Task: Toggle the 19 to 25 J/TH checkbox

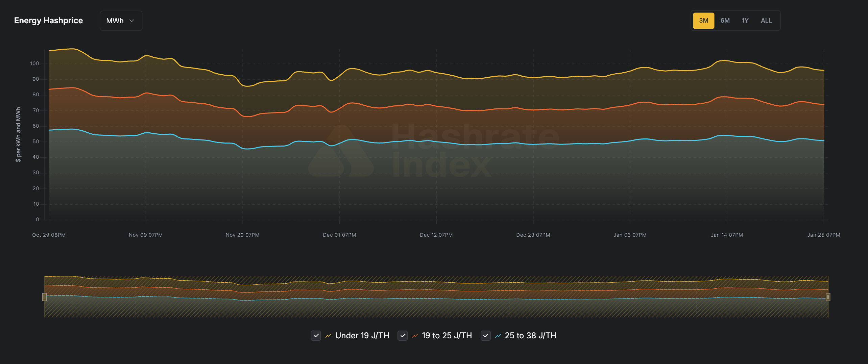Action: coord(402,336)
